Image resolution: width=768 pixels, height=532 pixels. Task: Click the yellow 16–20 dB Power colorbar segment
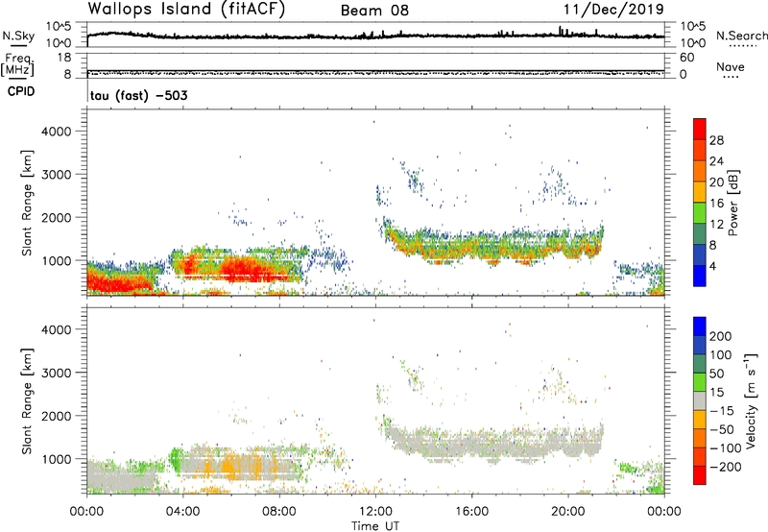click(700, 192)
